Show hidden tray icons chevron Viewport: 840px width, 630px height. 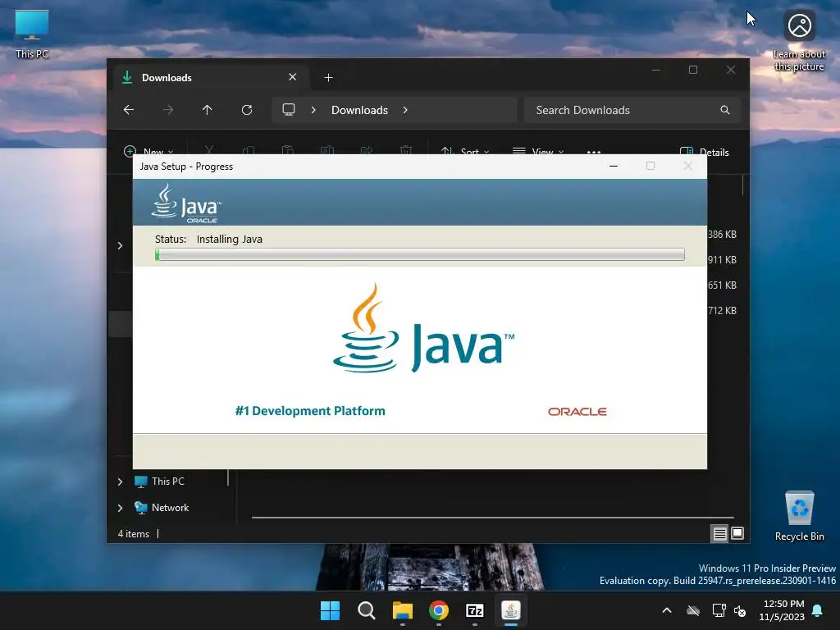tap(667, 610)
